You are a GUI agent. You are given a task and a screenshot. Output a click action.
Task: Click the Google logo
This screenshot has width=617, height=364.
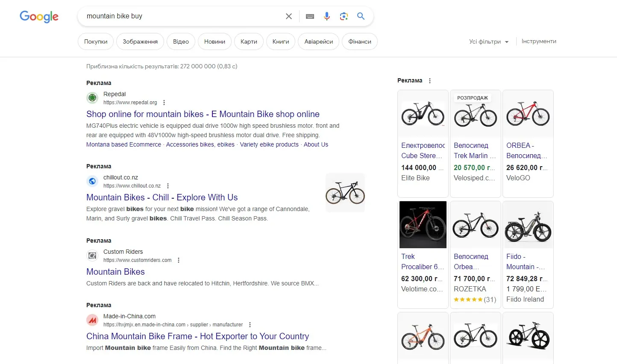39,17
